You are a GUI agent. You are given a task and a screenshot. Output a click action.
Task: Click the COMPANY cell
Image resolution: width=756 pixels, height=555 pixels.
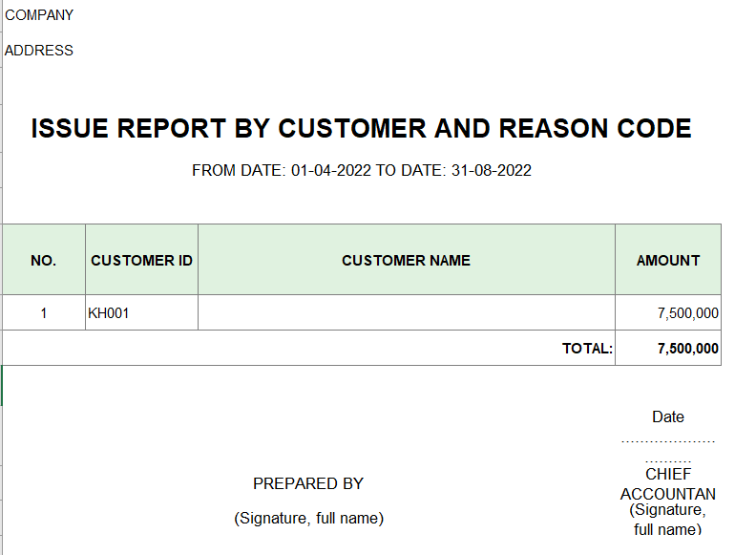(x=39, y=15)
